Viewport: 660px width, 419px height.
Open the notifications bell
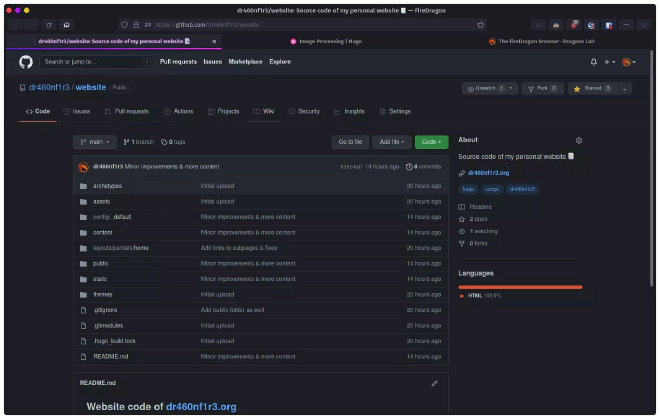593,62
